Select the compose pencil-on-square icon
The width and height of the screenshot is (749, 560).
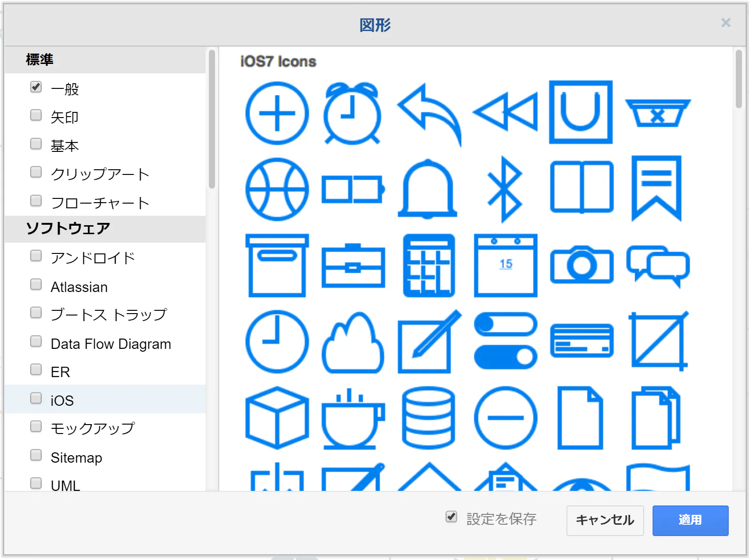430,341
